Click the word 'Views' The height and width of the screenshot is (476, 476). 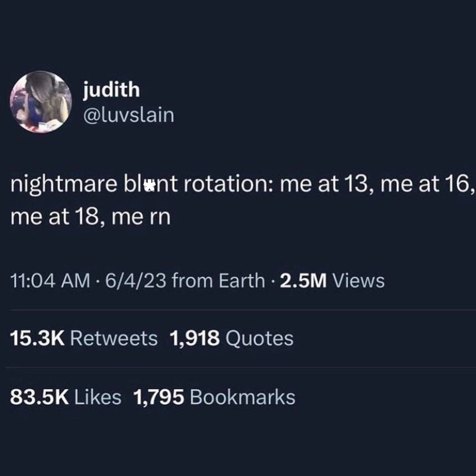(x=358, y=281)
